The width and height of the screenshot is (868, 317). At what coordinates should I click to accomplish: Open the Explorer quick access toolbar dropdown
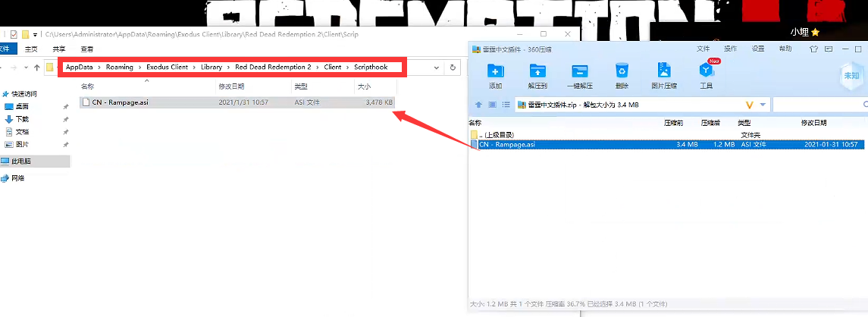pos(35,35)
